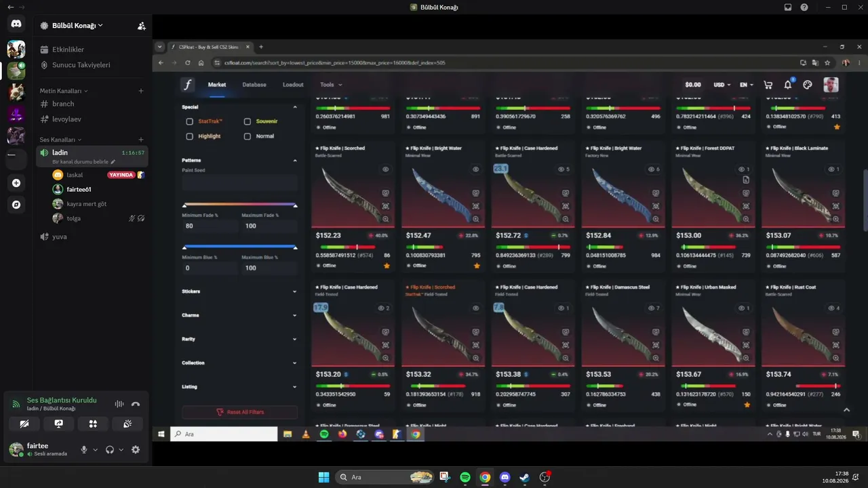
Task: Enable the StatTrak filter checkbox
Action: [190, 121]
